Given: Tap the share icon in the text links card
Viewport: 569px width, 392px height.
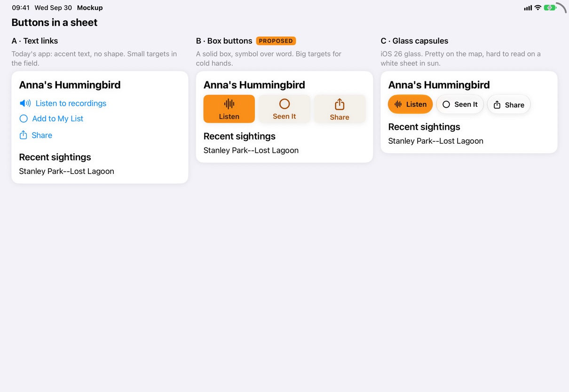Looking at the screenshot, I should tap(23, 135).
